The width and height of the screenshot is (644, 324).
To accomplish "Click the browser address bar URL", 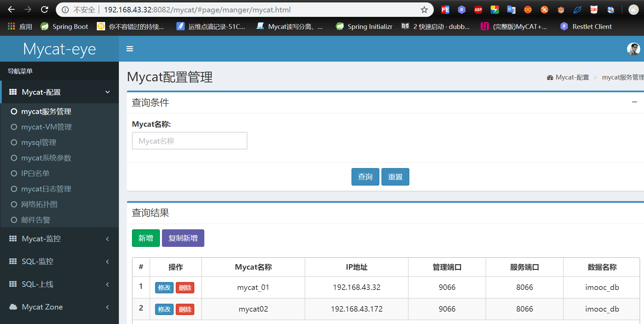I will (197, 10).
